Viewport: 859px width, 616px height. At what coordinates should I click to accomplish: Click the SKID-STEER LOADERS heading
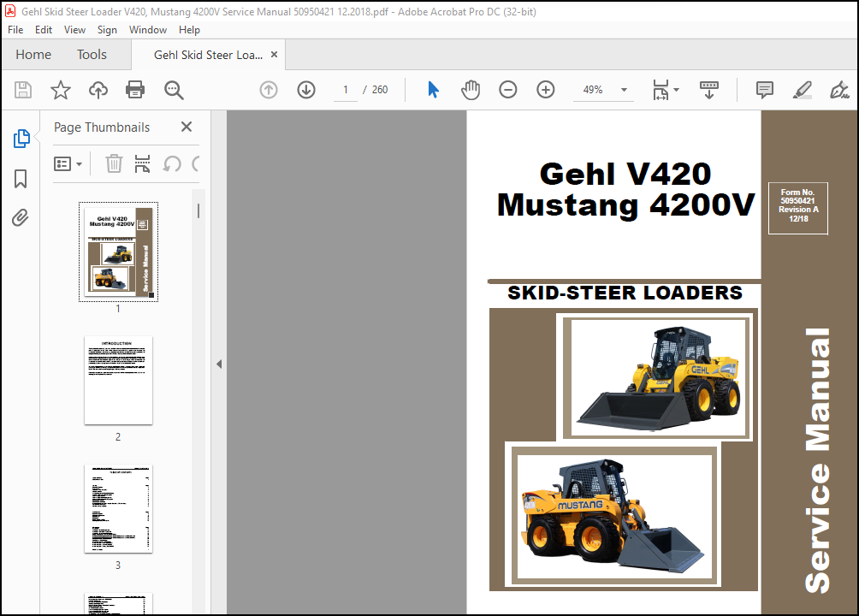coord(625,293)
